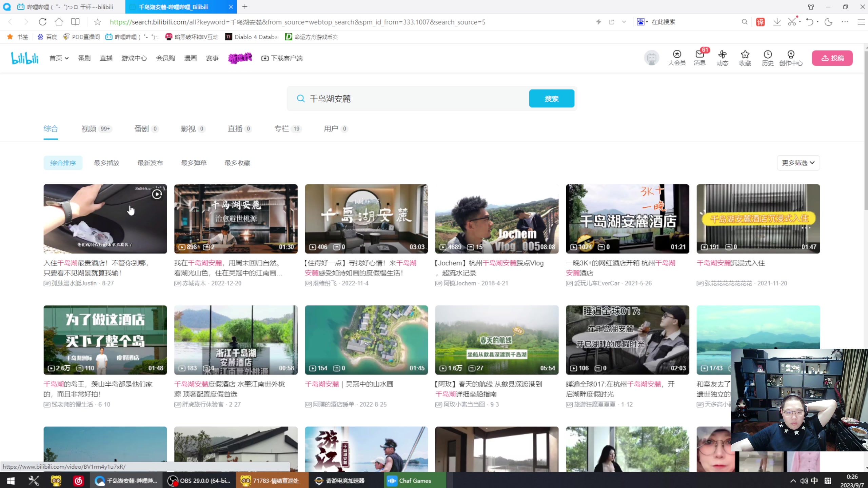Sort by 最多收藏
868x488 pixels.
(x=237, y=163)
